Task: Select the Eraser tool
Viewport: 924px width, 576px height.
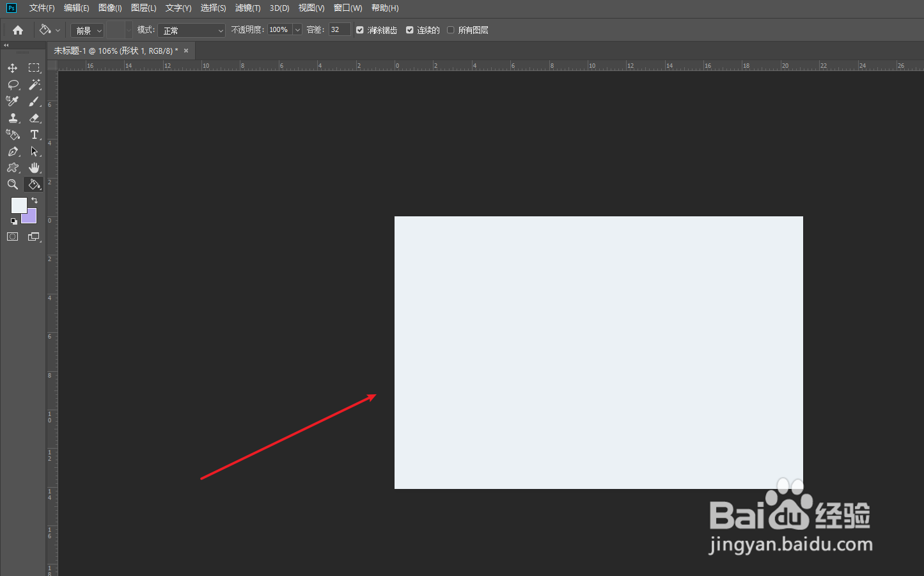Action: tap(35, 118)
